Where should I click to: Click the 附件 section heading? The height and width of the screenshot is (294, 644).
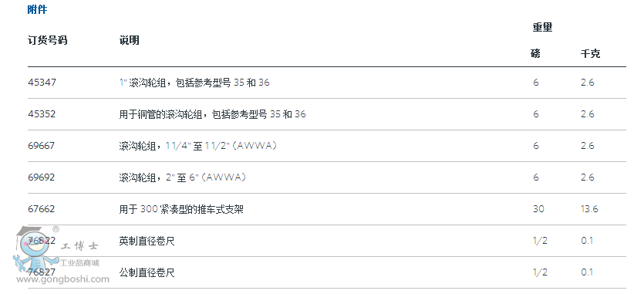point(37,9)
